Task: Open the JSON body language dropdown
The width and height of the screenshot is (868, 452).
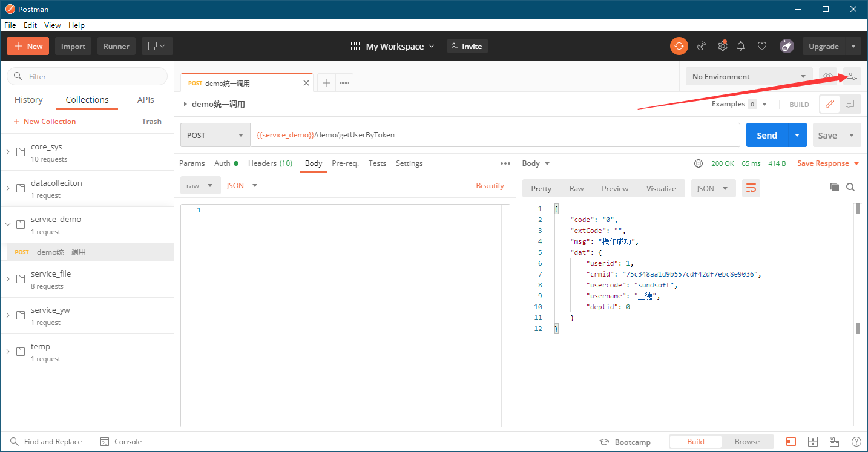Action: click(242, 186)
